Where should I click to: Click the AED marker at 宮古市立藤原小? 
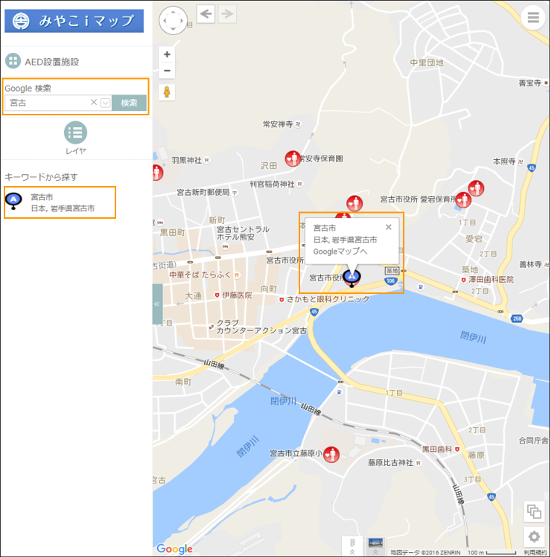point(331,454)
